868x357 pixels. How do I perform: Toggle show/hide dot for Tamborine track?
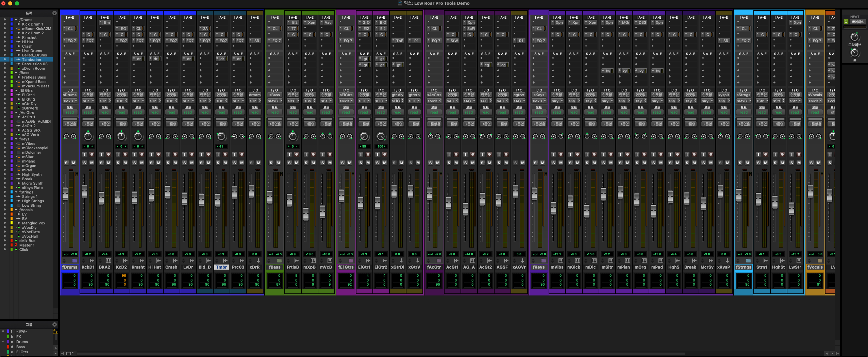tap(4, 60)
